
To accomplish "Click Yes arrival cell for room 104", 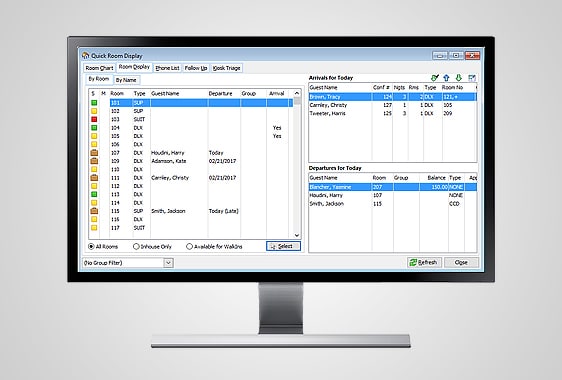I will [277, 128].
